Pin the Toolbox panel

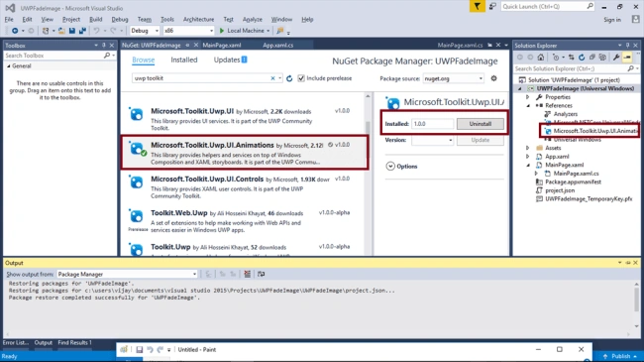coord(104,46)
